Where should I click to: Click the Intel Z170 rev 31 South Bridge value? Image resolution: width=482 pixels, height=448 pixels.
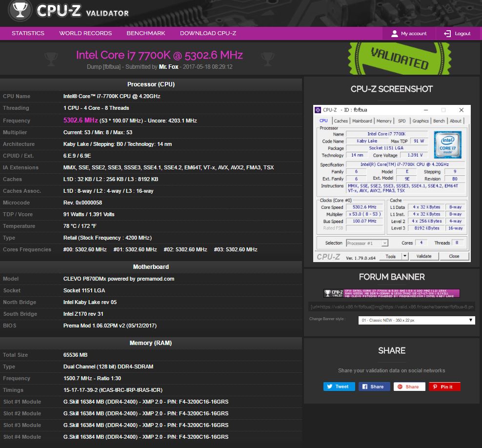coord(83,314)
